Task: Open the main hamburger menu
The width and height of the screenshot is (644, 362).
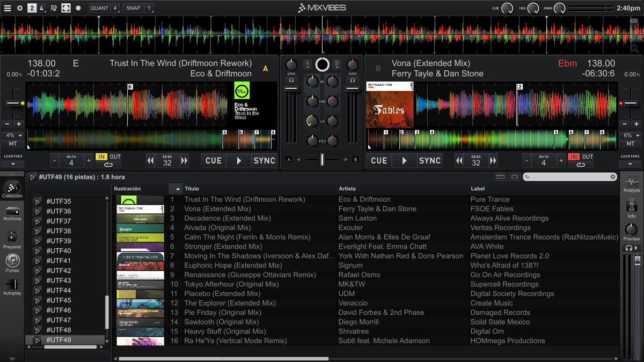Action: pyautogui.click(x=8, y=8)
